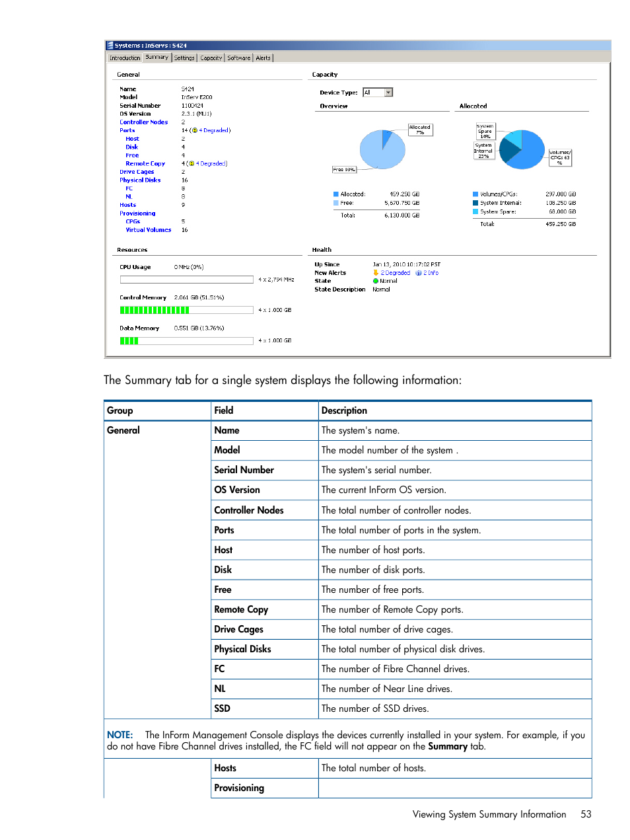Click the Overview capacity pie chart

tap(382, 149)
